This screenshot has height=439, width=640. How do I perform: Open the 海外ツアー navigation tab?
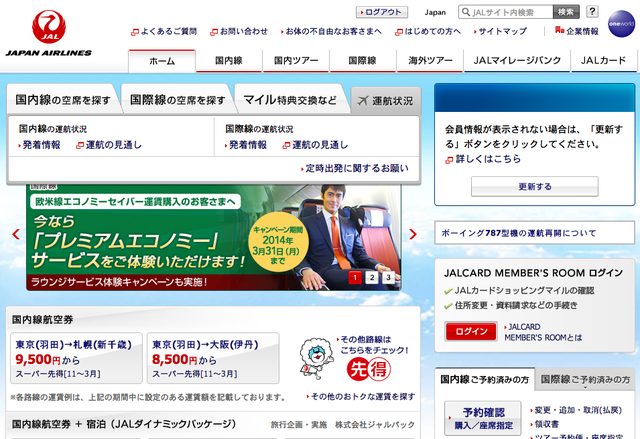click(430, 61)
